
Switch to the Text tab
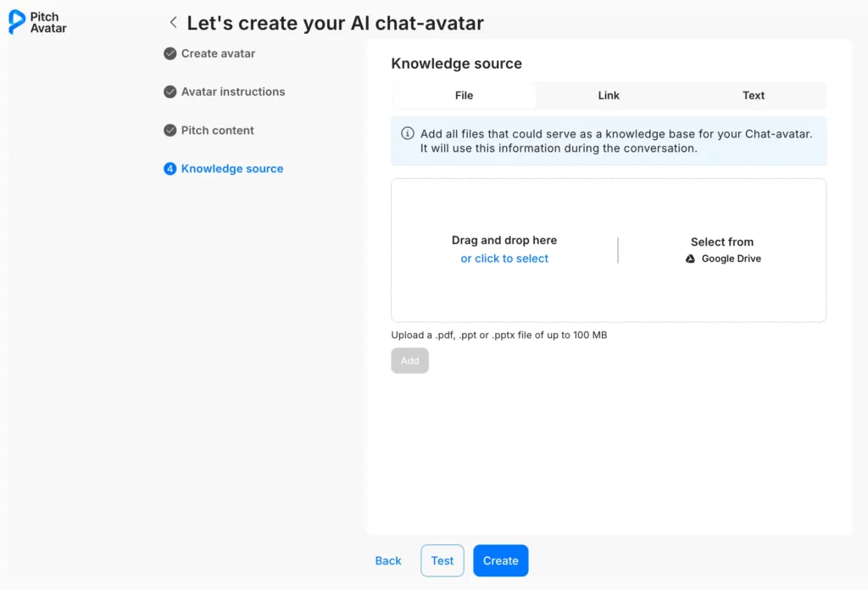(754, 96)
